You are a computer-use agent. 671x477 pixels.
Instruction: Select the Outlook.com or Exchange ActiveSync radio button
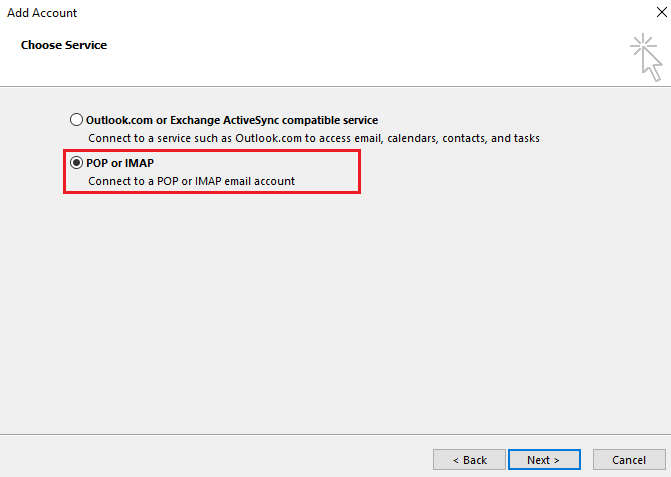pos(77,120)
